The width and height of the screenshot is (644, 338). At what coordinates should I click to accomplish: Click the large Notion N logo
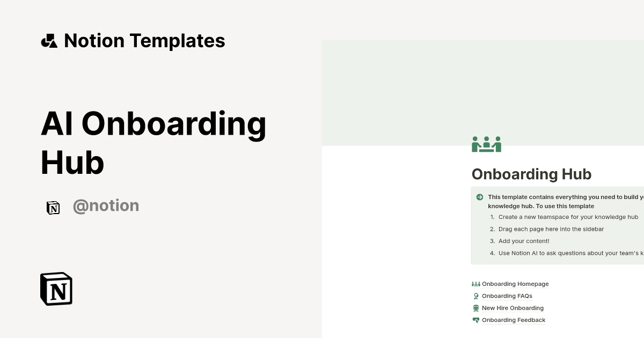(x=56, y=289)
